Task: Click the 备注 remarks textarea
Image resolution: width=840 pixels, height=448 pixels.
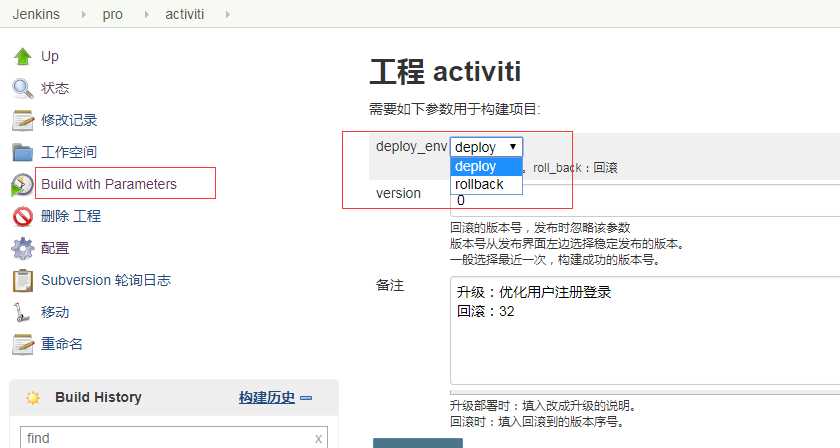Action: tap(645, 331)
